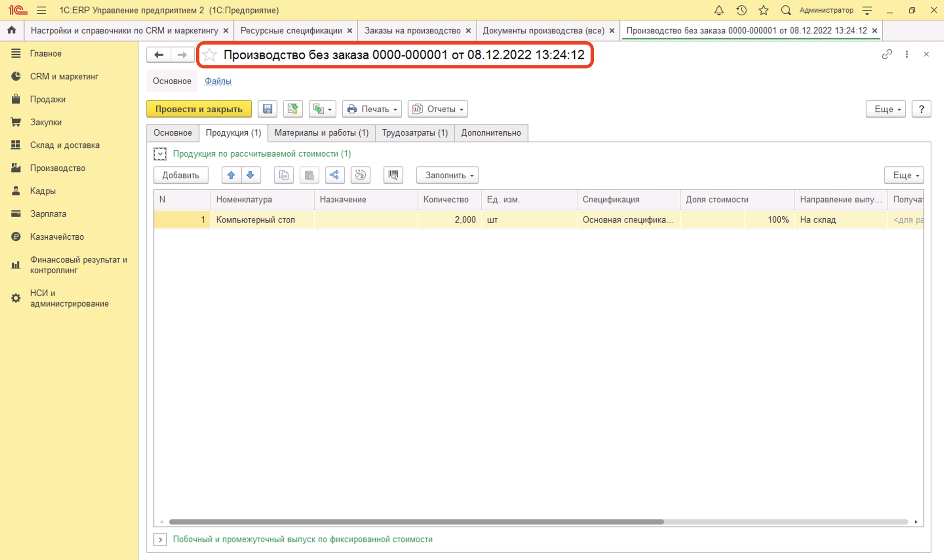Open 'Производство' section in sidebar
Image resolution: width=944 pixels, height=560 pixels.
point(58,168)
